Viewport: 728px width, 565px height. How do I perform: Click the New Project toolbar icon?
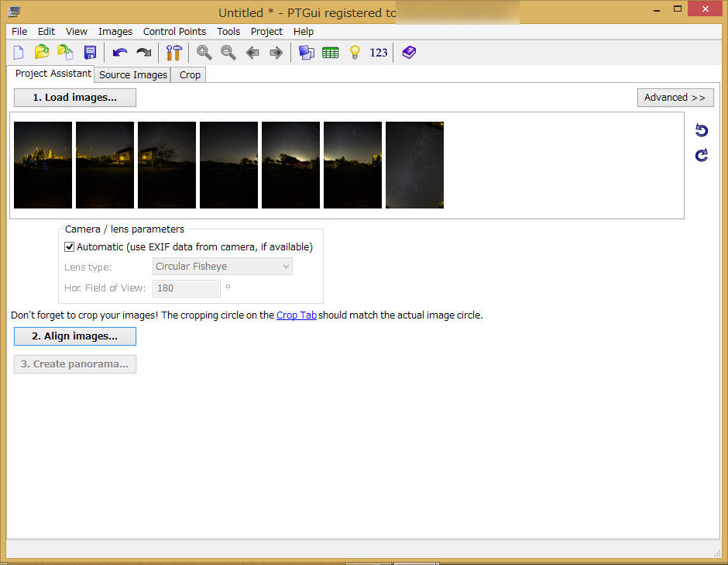coord(19,53)
